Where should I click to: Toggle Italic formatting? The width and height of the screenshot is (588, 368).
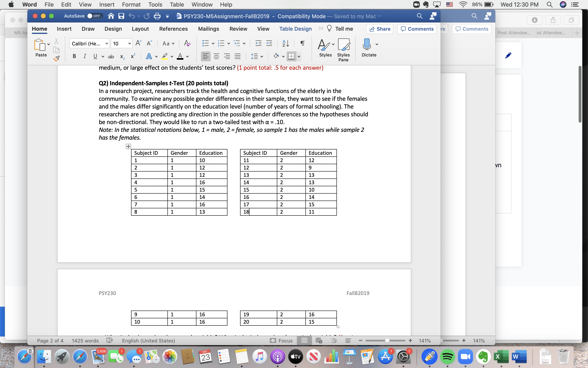[x=85, y=56]
